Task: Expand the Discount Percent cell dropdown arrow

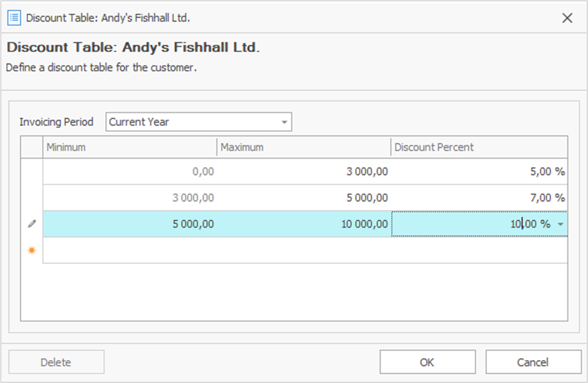Action: point(561,224)
